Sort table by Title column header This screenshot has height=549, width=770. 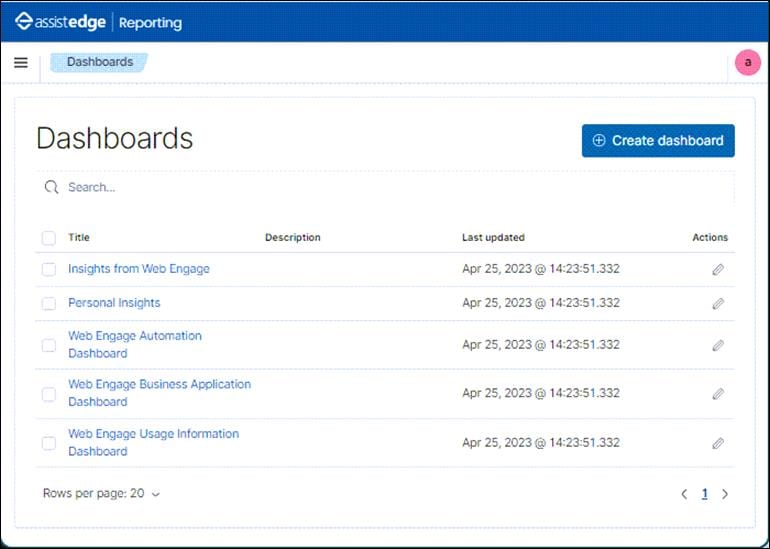click(x=79, y=237)
